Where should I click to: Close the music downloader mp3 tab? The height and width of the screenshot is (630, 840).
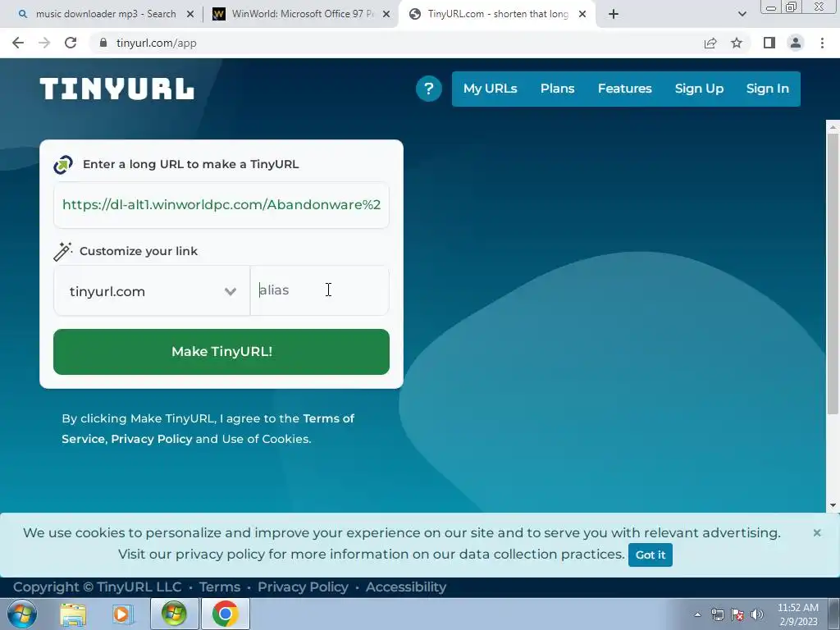189,14
